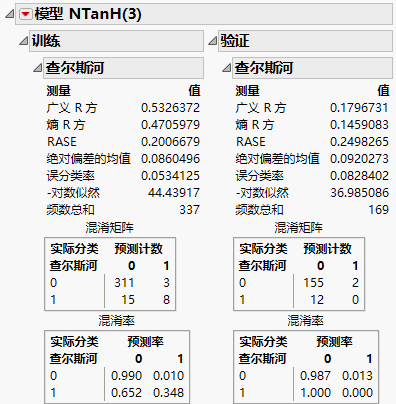Click training 混淆率 title
Image resolution: width=396 pixels, height=404 pixels.
tap(116, 321)
